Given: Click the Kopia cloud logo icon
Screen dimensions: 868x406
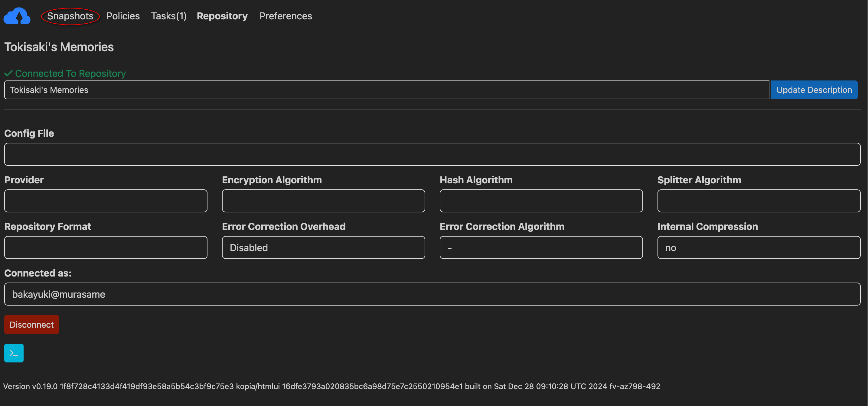Looking at the screenshot, I should coord(17,16).
